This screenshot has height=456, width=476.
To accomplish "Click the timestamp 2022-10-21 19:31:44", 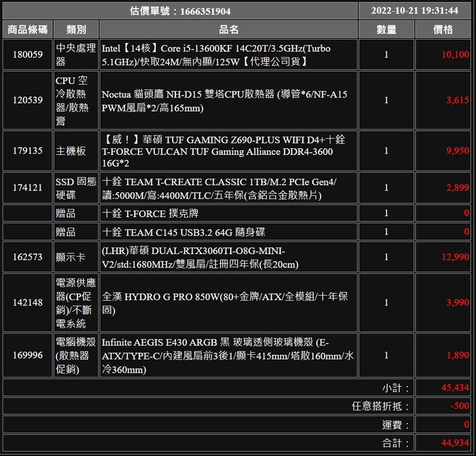I will point(415,11).
